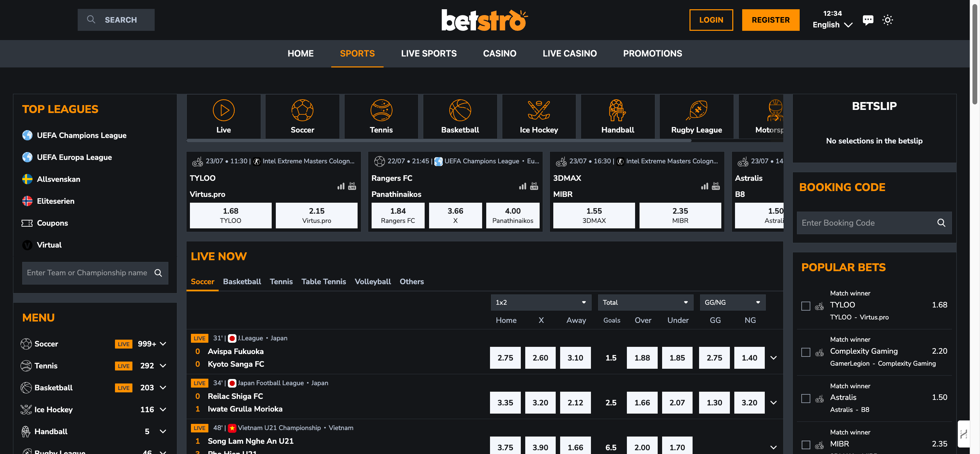This screenshot has width=980, height=454.
Task: Tick the MIBR match winner checkbox
Action: click(x=805, y=445)
